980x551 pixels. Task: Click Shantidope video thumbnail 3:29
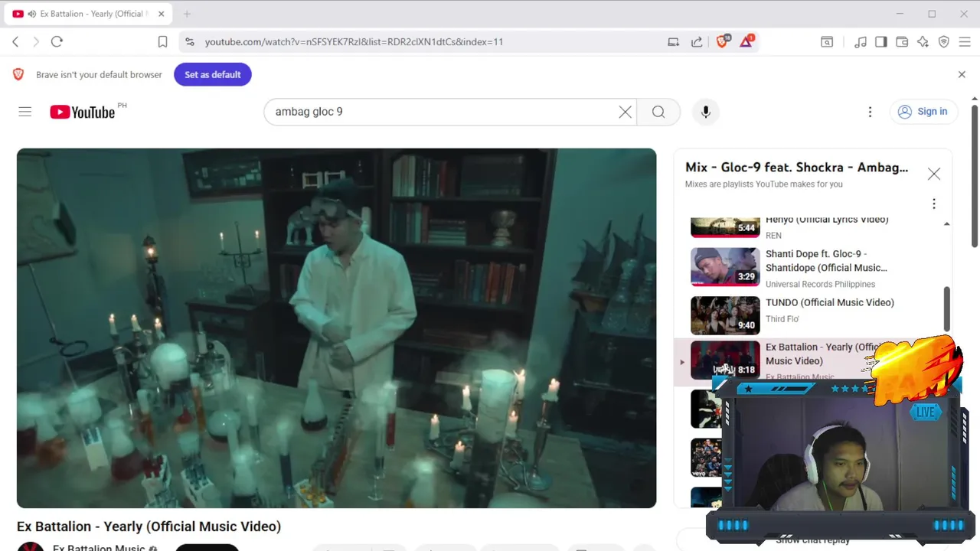click(x=725, y=266)
